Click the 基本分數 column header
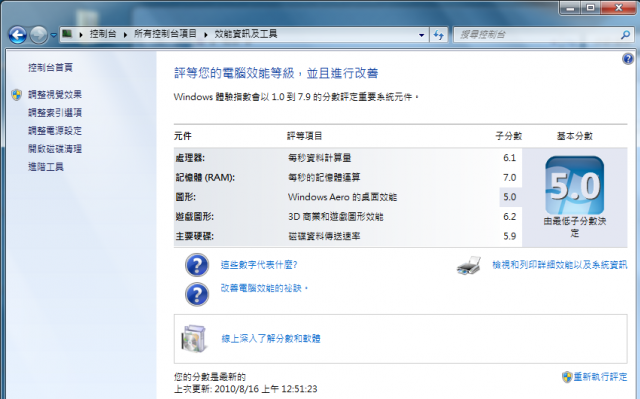 [x=575, y=136]
